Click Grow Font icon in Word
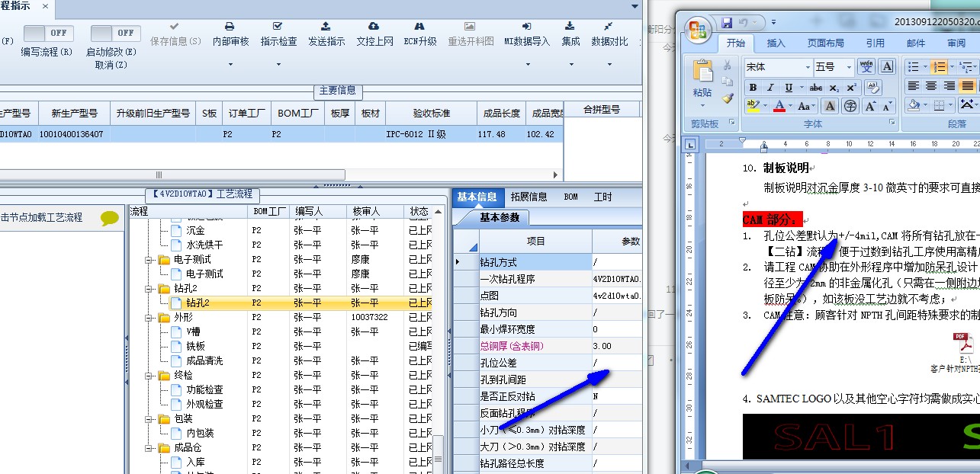 coord(870,106)
